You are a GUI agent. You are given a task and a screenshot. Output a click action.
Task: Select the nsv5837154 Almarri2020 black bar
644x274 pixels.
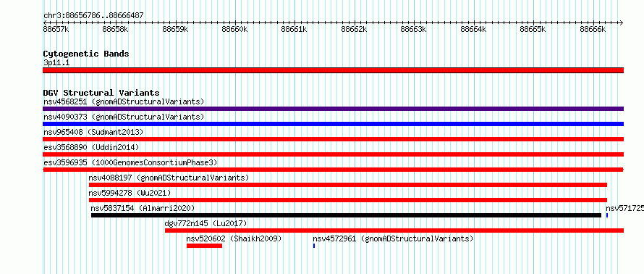coord(346,215)
